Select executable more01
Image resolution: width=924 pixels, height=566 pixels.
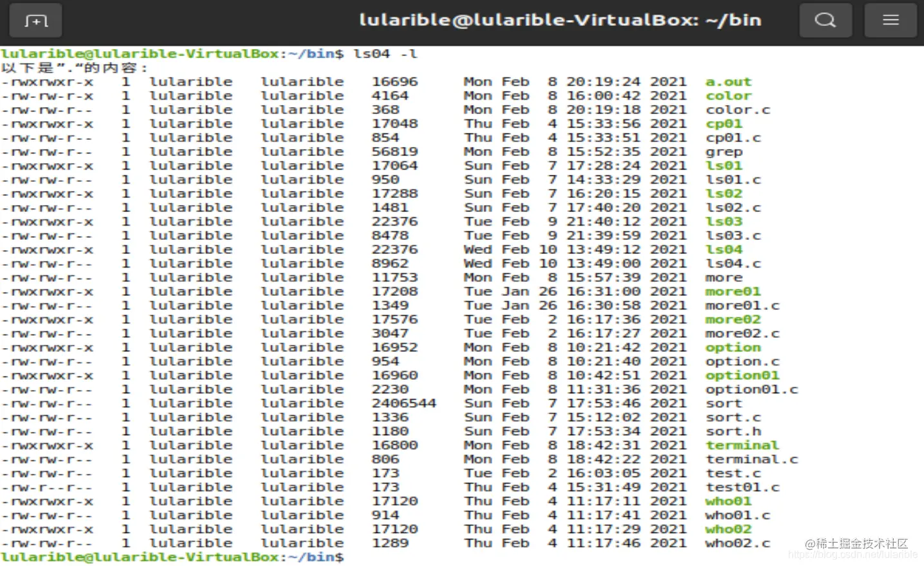pos(733,291)
